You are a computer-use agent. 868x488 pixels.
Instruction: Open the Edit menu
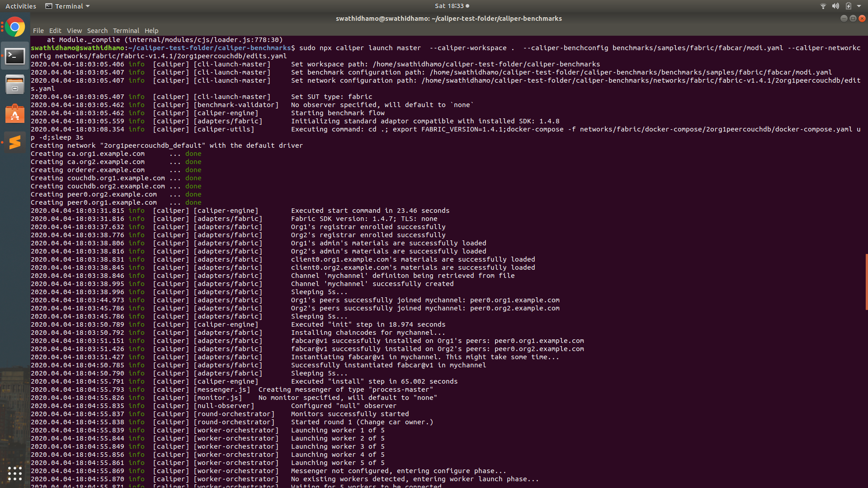55,31
